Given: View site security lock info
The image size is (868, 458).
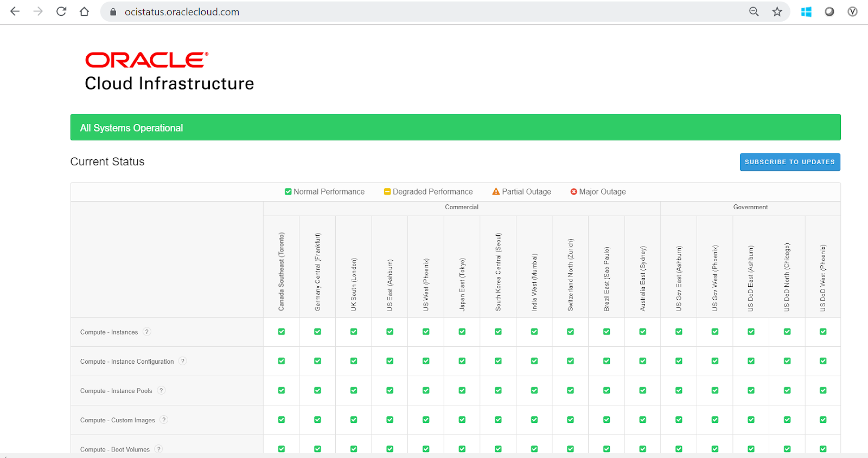Looking at the screenshot, I should click(113, 12).
